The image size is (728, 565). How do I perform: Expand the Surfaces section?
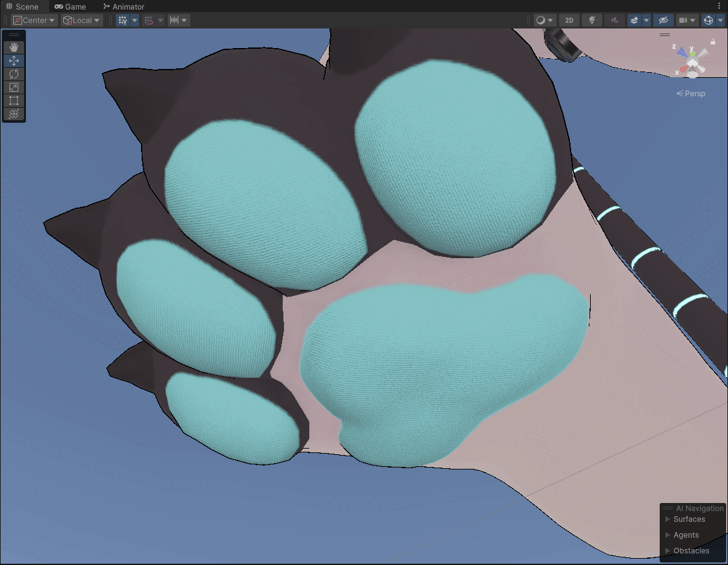[689, 519]
